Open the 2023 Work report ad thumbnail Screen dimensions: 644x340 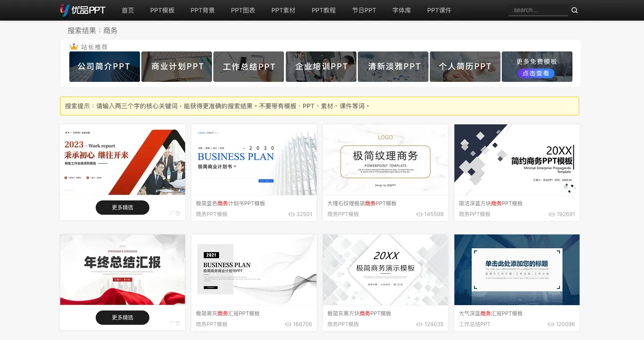pyautogui.click(x=123, y=160)
